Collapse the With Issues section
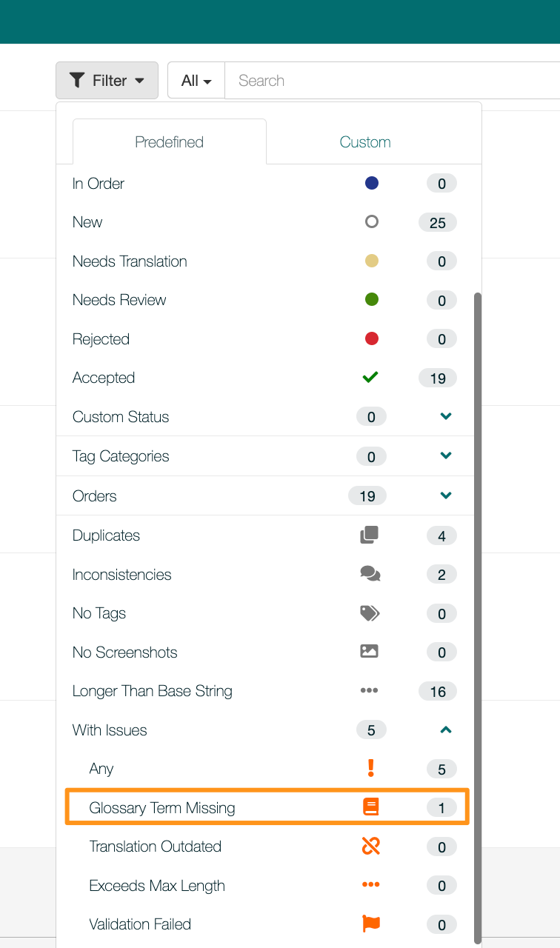Viewport: 560px width, 948px height. pos(446,730)
